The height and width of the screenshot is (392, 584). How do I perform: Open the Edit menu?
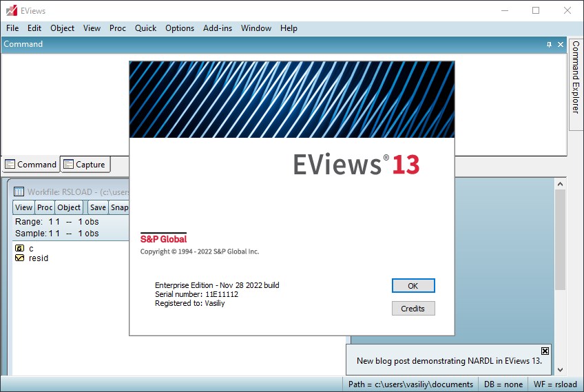pos(34,28)
